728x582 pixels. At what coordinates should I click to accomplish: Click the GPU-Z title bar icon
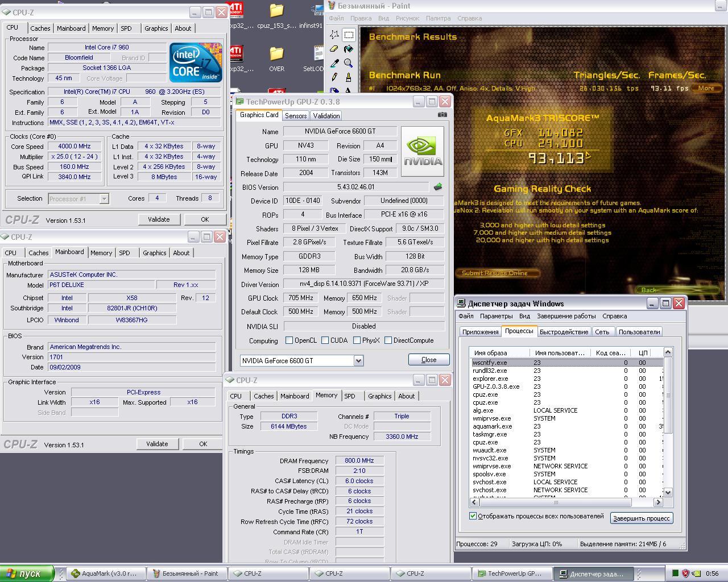[x=240, y=102]
